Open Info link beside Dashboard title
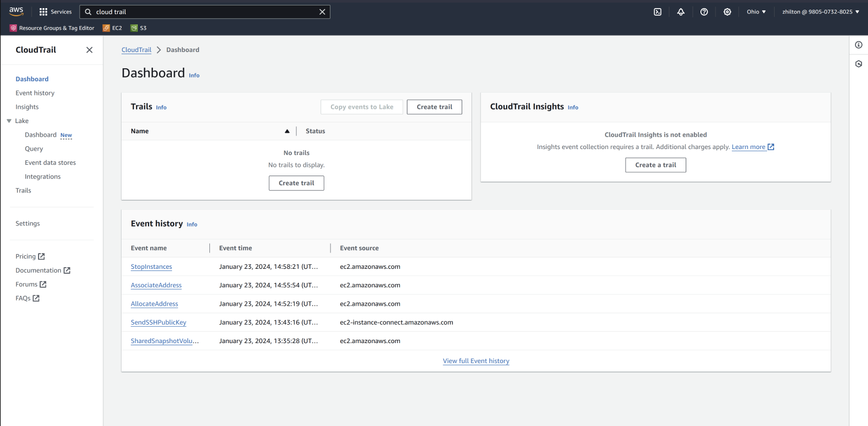This screenshot has width=868, height=426. (x=194, y=75)
